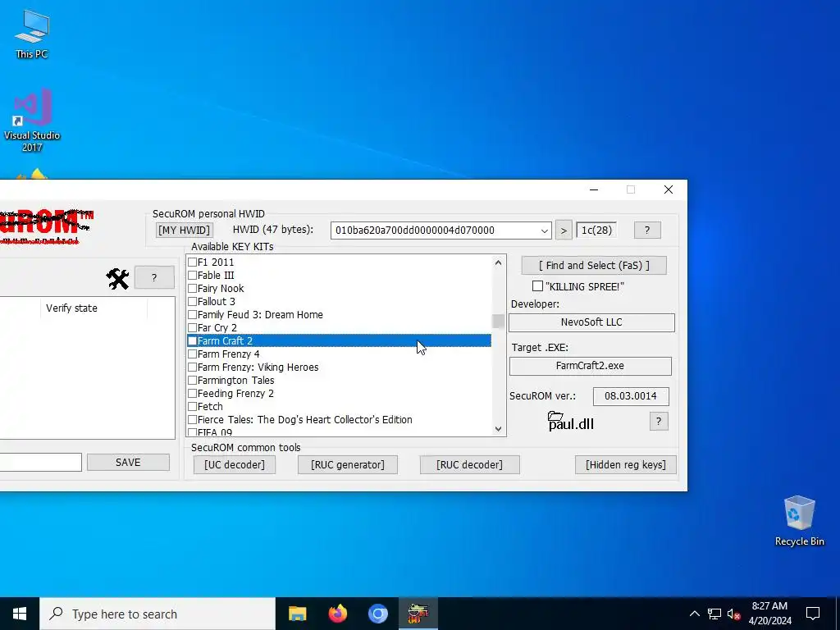The image size is (840, 630).
Task: Open the [RUC decoder] tool
Action: point(470,464)
